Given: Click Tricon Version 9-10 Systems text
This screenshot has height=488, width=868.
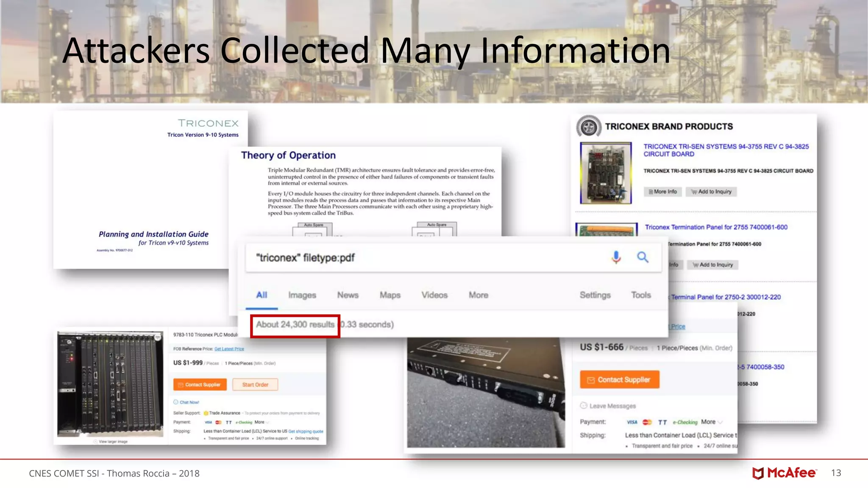Looking at the screenshot, I should (203, 135).
